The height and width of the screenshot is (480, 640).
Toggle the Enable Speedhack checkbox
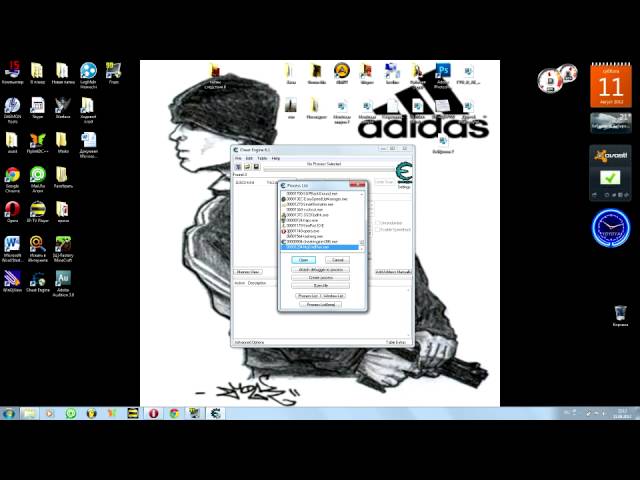click(378, 230)
